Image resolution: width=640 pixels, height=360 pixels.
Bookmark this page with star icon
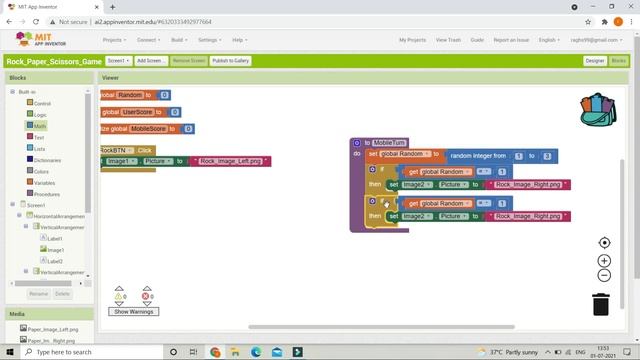[x=588, y=22]
